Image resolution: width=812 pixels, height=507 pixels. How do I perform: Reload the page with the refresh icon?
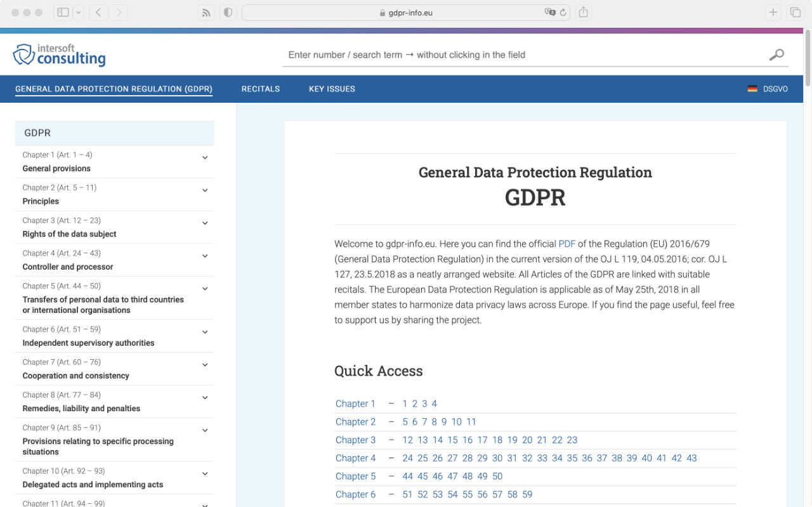coord(563,13)
